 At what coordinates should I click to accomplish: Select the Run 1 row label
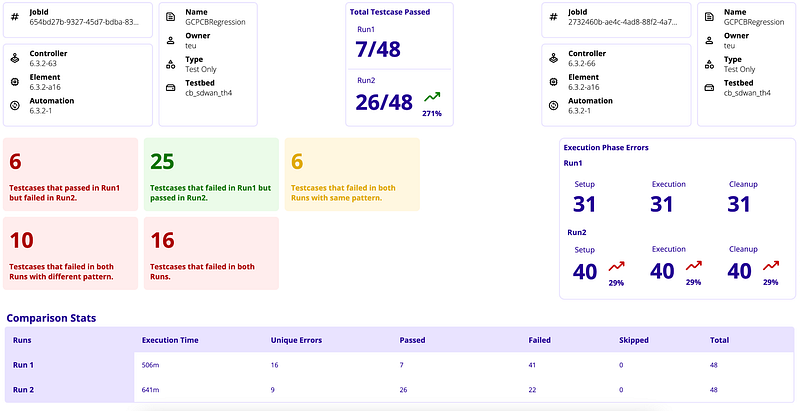click(23, 365)
